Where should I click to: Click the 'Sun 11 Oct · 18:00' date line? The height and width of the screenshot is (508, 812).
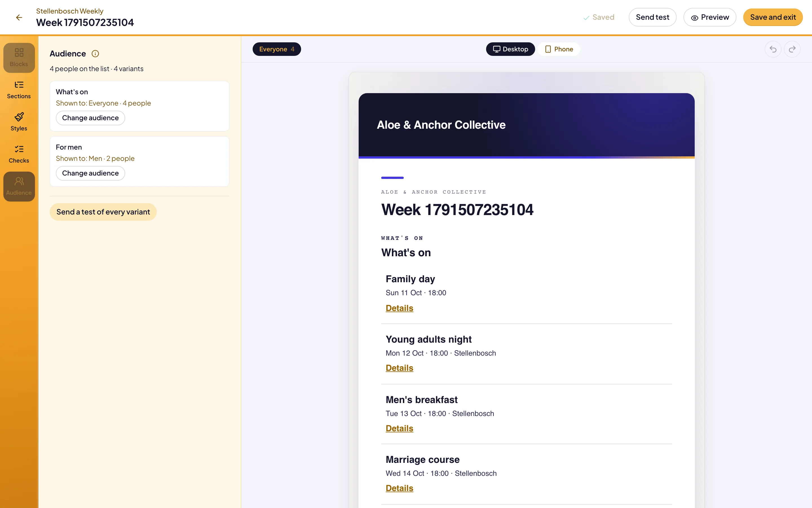click(416, 293)
